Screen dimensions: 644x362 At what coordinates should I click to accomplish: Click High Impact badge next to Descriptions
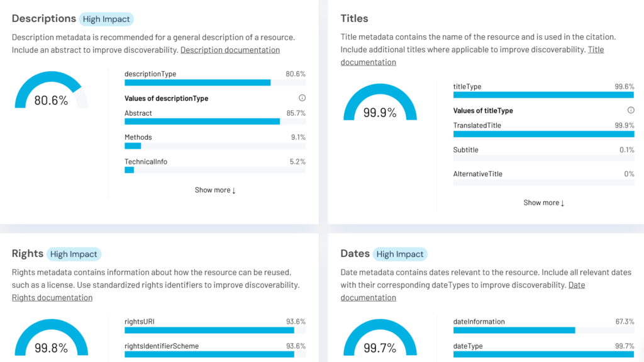pos(106,19)
